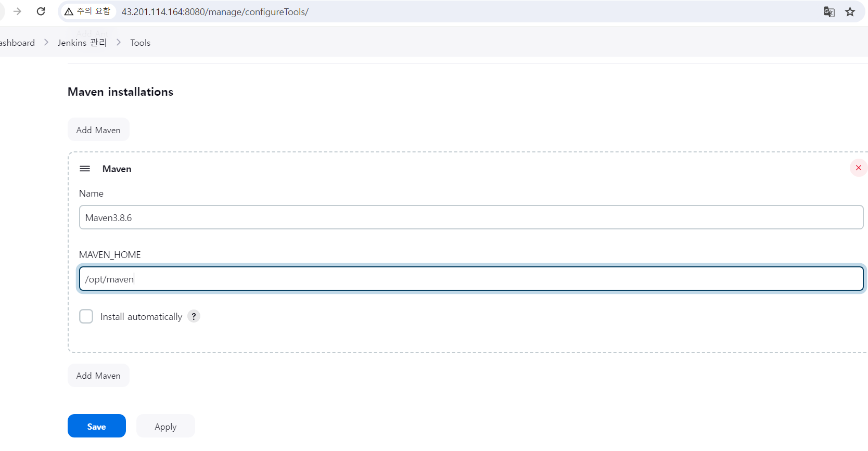Click the Name field containing Maven3.8.6

point(471,217)
